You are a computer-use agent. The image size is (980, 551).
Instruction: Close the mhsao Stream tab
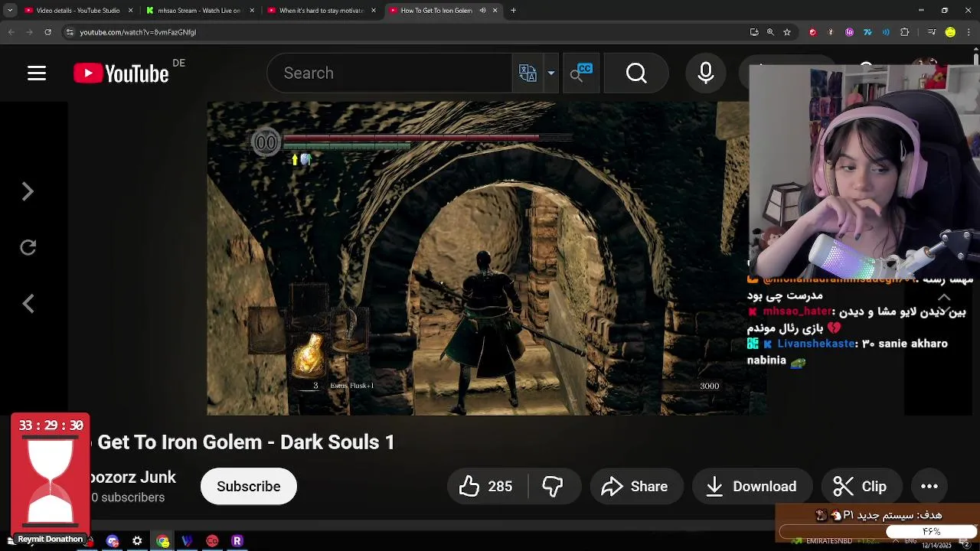[252, 11]
